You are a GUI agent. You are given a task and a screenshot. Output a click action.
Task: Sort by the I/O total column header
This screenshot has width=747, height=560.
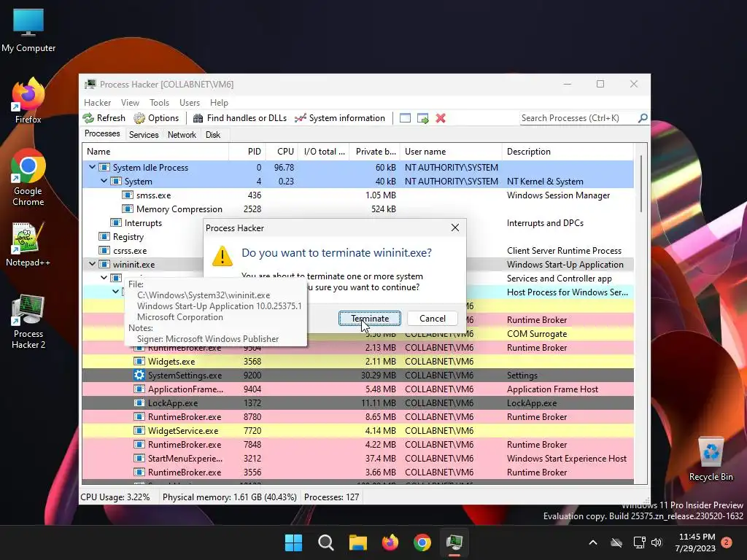click(323, 152)
